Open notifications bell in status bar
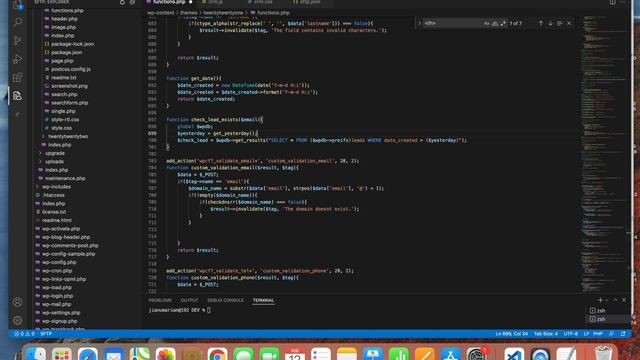Image resolution: width=640 pixels, height=360 pixels. pos(623,334)
